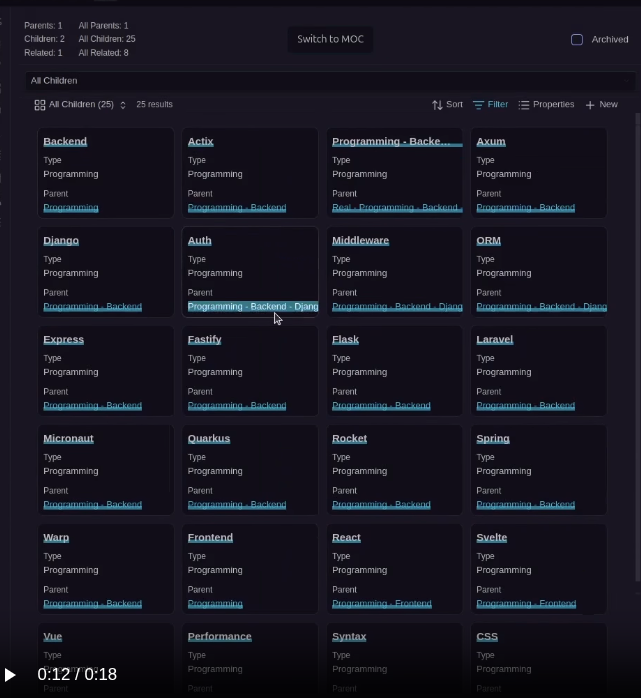641x698 pixels.
Task: Open the Syntax card title
Action: coord(349,637)
